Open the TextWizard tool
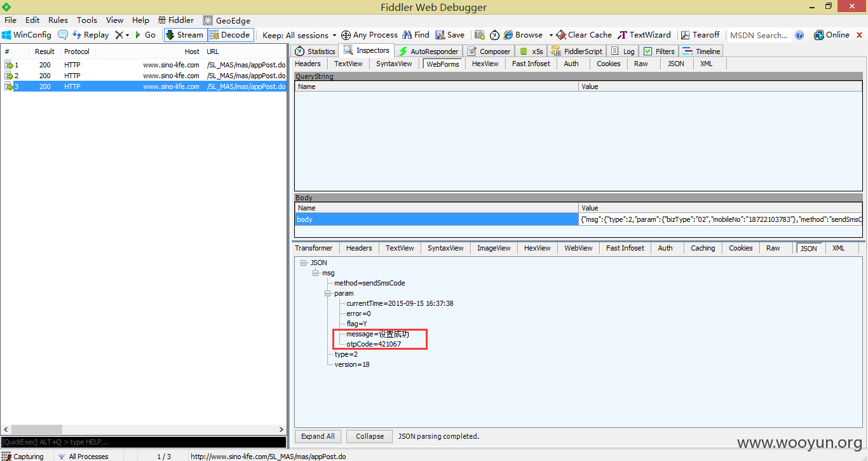This screenshot has height=461, width=868. 644,35
